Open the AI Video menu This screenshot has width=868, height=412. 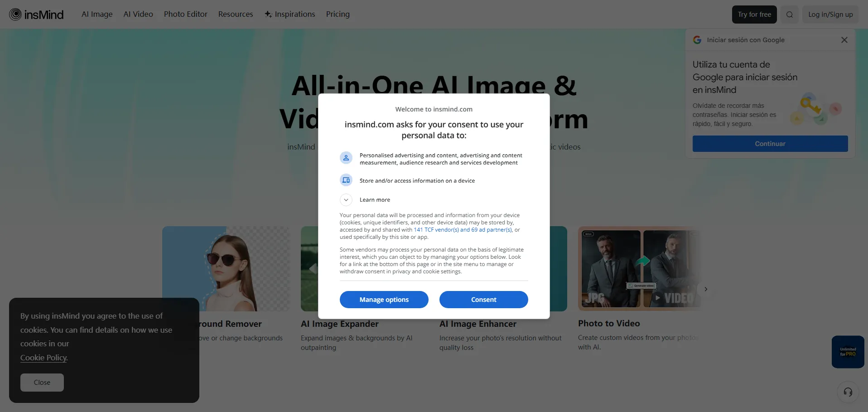(138, 15)
